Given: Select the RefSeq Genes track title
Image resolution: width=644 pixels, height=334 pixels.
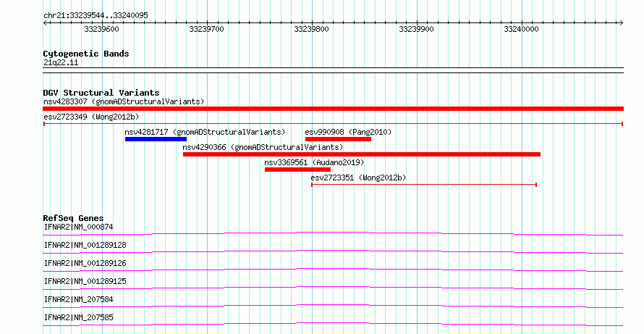Looking at the screenshot, I should click(x=73, y=218).
